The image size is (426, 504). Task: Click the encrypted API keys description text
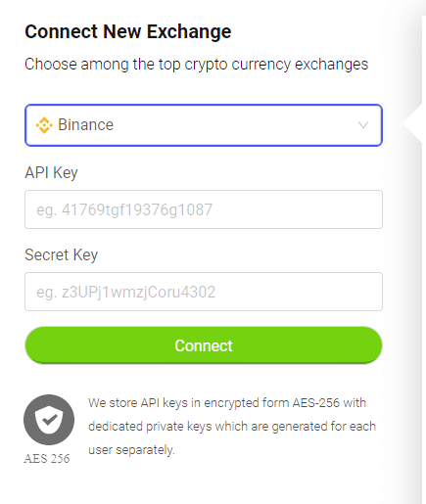pyautogui.click(x=232, y=427)
